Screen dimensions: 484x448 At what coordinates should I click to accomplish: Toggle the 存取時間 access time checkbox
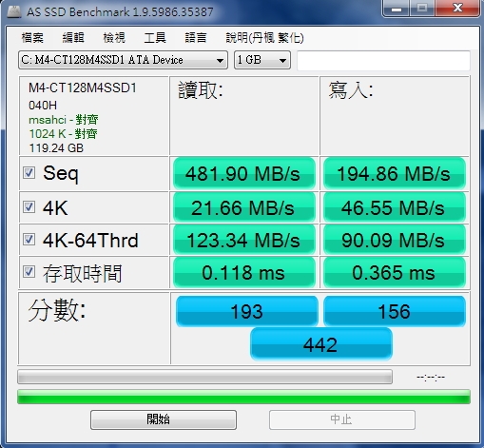(x=29, y=272)
